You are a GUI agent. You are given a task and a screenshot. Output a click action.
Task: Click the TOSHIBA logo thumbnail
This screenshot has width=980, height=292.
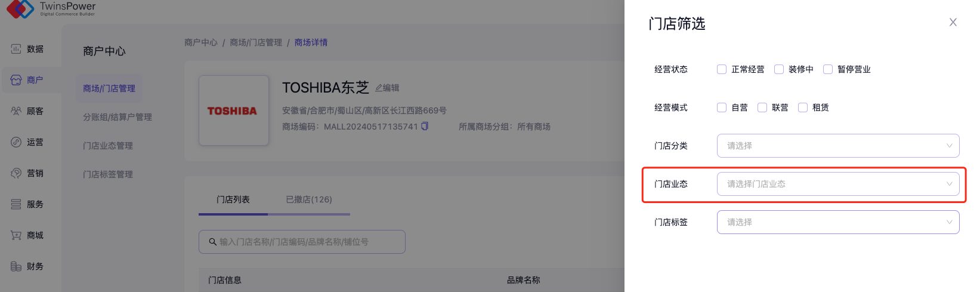click(233, 110)
